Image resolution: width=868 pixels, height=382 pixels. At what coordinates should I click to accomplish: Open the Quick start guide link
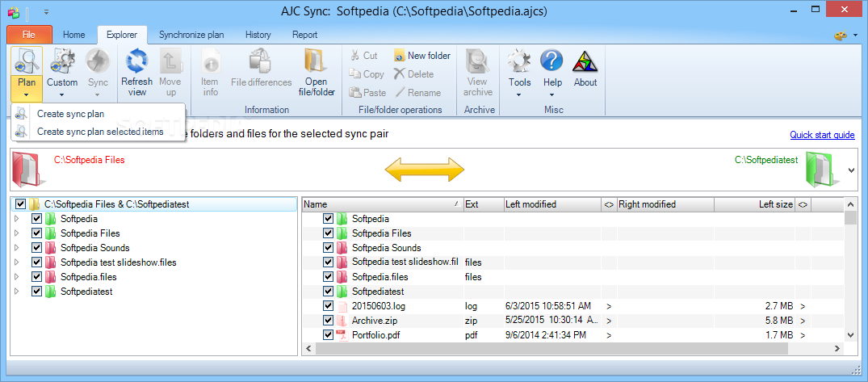[x=822, y=135]
